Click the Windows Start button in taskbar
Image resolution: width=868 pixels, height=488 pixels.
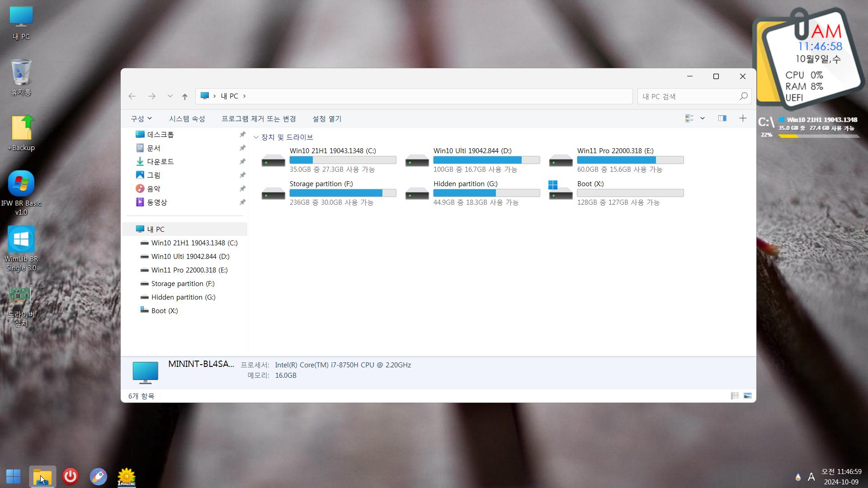(x=14, y=476)
